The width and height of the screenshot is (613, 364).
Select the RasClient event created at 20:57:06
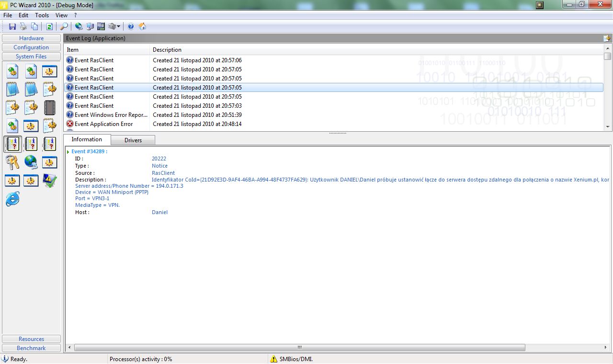click(x=334, y=60)
